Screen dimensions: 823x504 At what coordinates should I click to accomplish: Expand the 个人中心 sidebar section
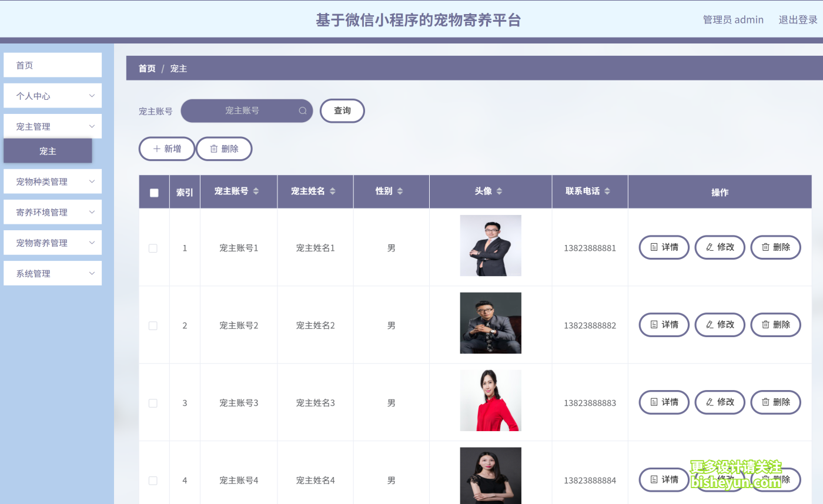point(52,95)
